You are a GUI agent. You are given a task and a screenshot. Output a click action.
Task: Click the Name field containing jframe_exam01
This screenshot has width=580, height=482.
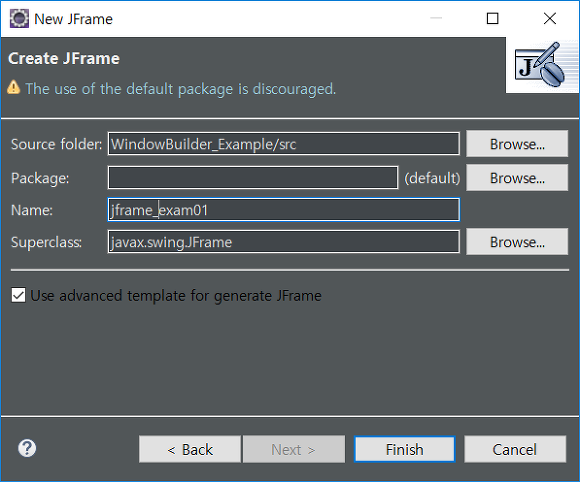(284, 210)
